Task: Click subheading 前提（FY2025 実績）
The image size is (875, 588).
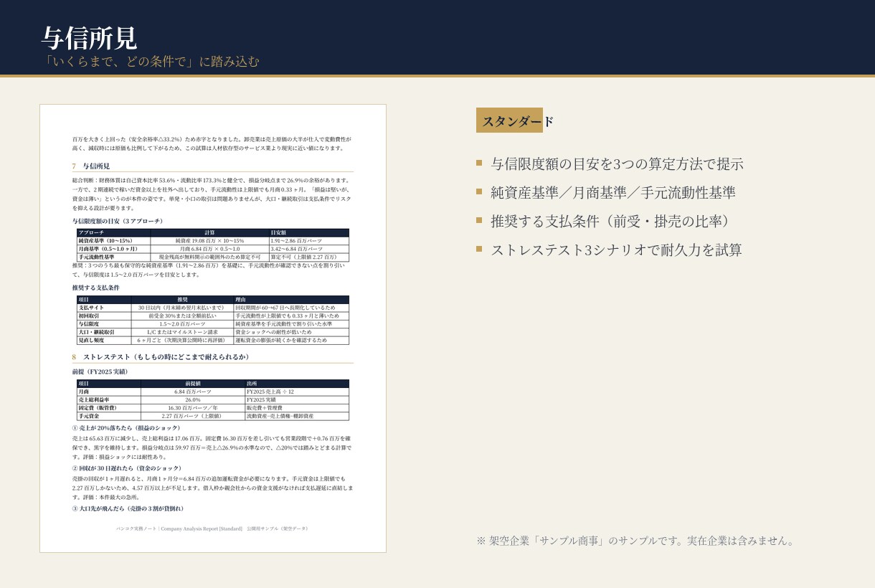Action: 100,371
